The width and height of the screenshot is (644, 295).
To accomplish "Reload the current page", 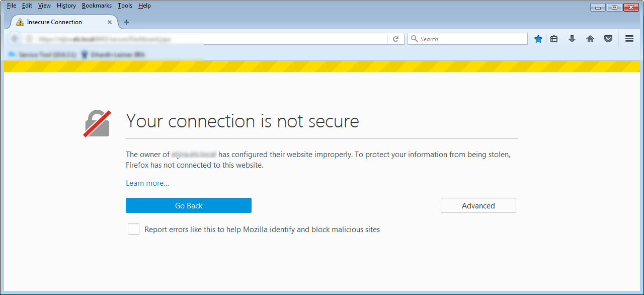I will (x=396, y=38).
